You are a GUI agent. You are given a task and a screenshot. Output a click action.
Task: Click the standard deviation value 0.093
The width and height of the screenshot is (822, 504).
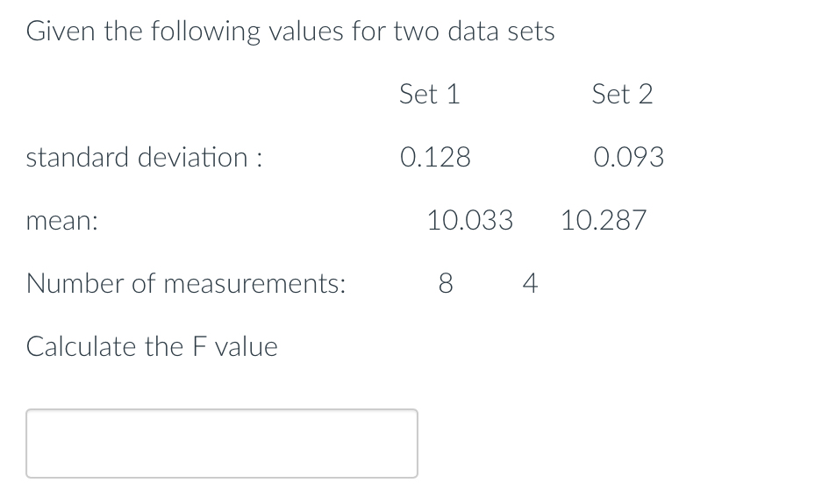[x=628, y=158]
